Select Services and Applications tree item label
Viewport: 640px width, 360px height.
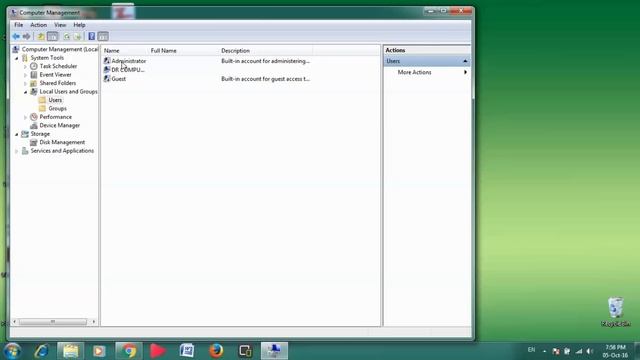click(x=62, y=151)
